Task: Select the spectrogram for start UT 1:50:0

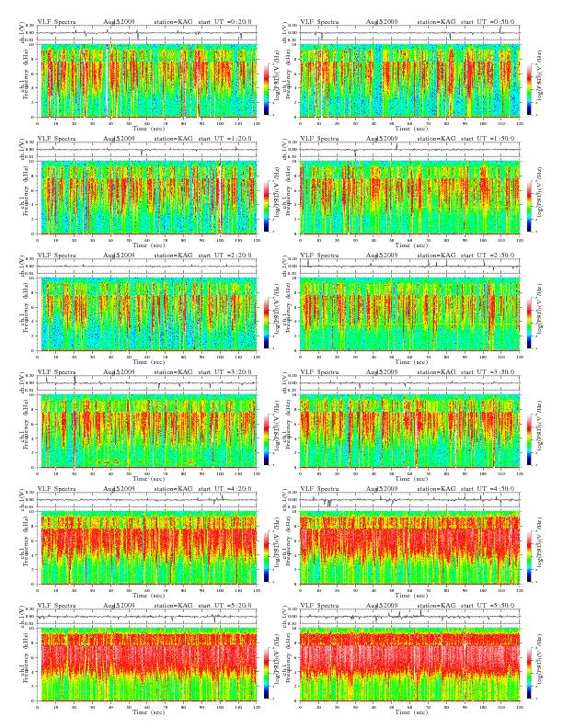Action: (x=409, y=198)
